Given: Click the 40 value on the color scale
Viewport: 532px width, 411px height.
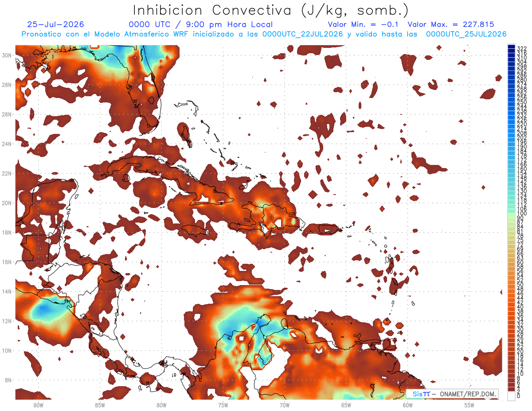Looking at the screenshot, I should click(x=520, y=307).
